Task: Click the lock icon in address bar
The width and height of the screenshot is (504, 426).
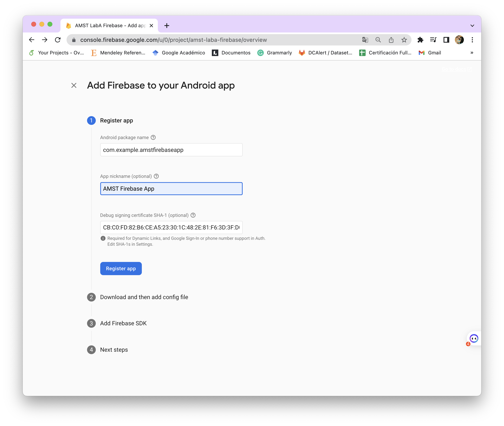Action: (x=74, y=40)
